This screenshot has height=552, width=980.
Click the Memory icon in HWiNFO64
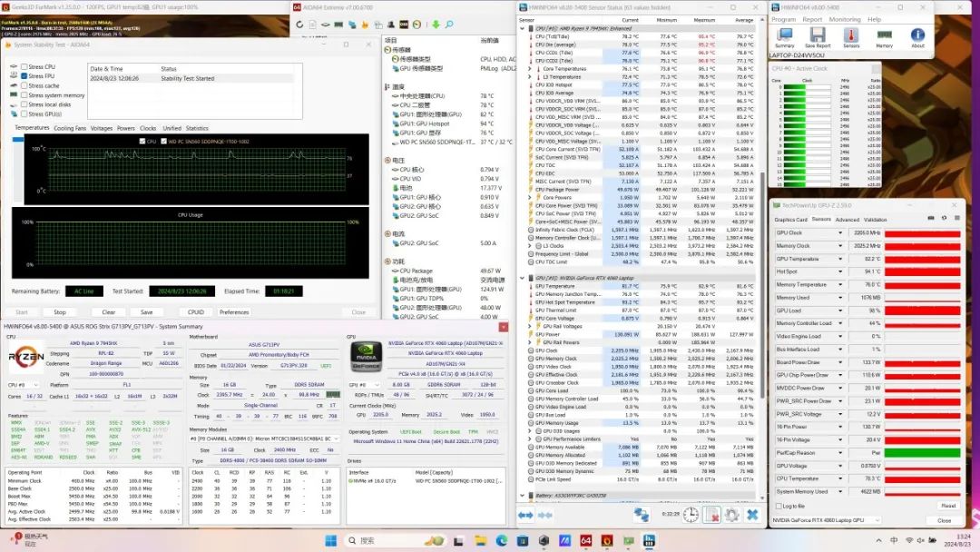pyautogui.click(x=884, y=35)
